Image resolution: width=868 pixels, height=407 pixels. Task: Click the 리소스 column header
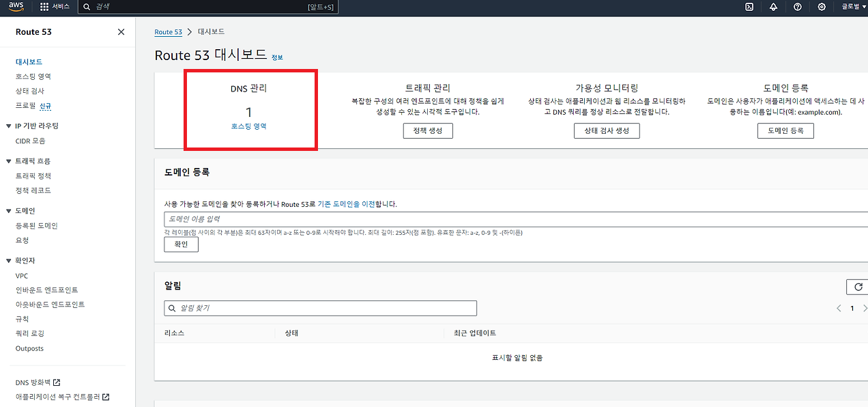174,333
